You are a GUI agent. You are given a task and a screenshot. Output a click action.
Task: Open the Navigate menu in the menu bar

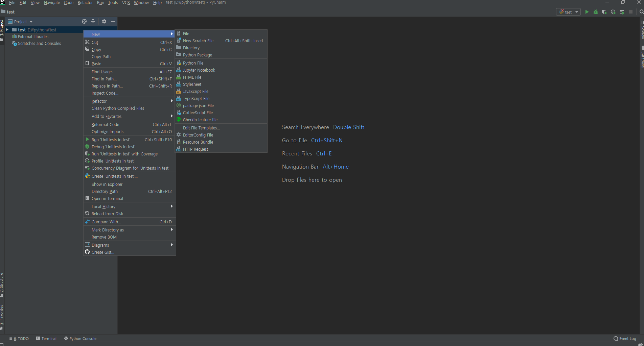pyautogui.click(x=52, y=3)
